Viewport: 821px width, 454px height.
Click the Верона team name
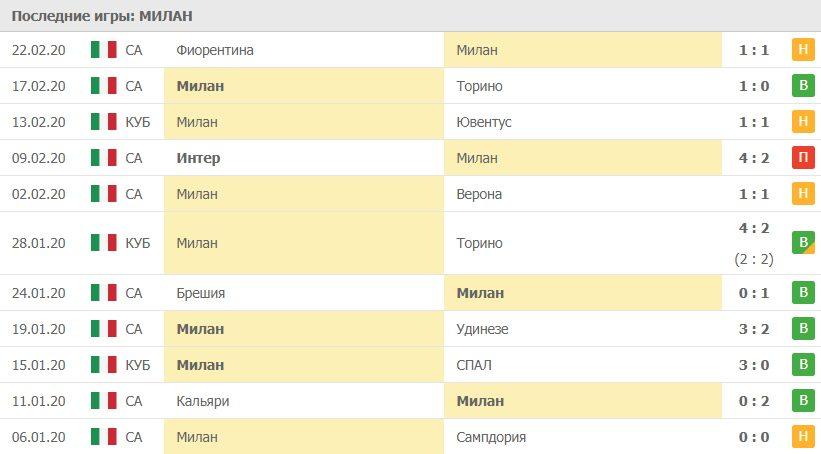point(478,194)
